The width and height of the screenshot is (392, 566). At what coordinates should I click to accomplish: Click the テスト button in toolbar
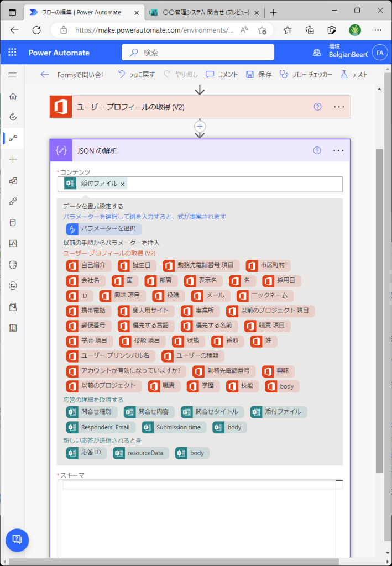pos(353,75)
